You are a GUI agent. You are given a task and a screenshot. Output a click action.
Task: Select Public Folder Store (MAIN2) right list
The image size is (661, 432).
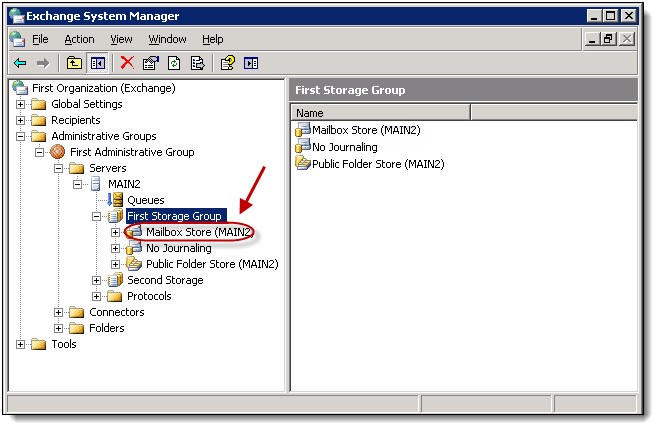pyautogui.click(x=378, y=164)
